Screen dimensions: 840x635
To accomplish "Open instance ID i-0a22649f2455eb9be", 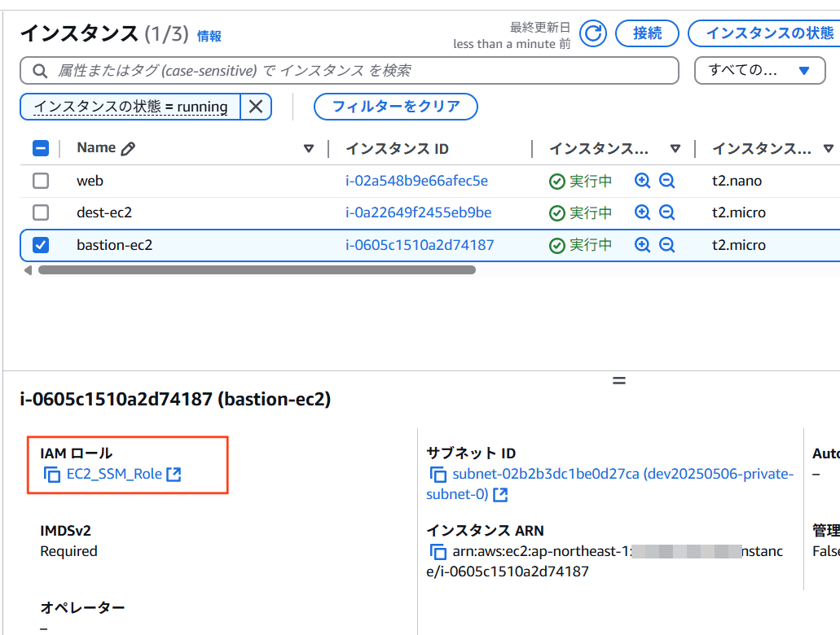I will (419, 212).
